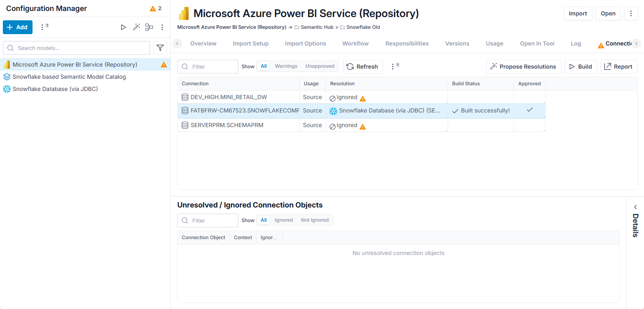The width and height of the screenshot is (644, 309).
Task: Click the filter funnel icon beside model search
Action: pyautogui.click(x=160, y=48)
